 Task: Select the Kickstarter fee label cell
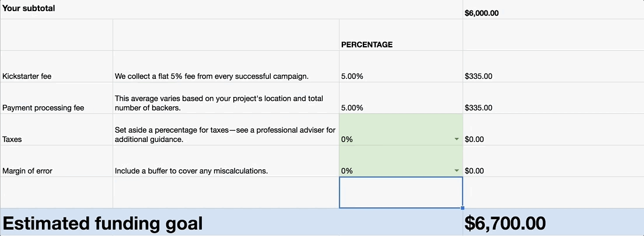57,67
